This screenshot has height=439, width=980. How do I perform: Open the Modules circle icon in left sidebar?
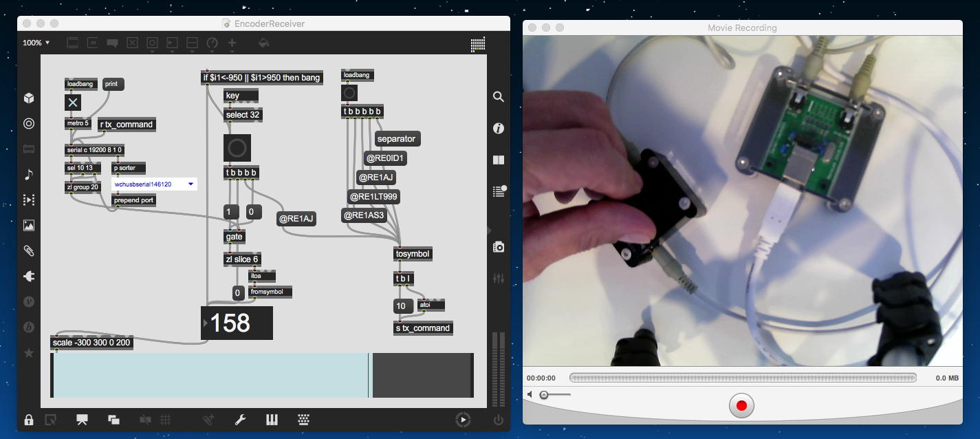tap(28, 124)
